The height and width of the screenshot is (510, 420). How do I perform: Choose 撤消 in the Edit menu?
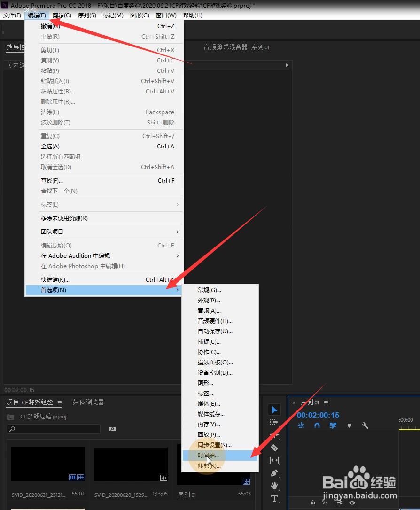pyautogui.click(x=104, y=26)
